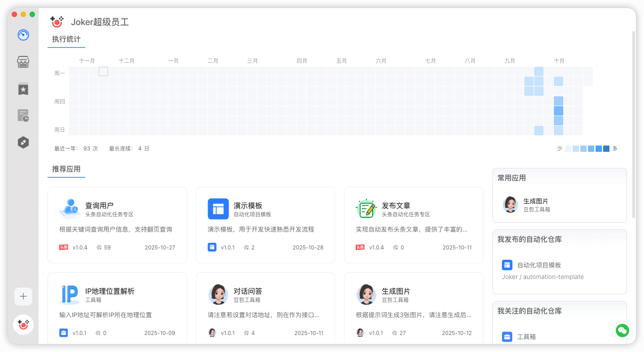Open 自动化项目模板 under 我发布的自动化仓库

point(539,265)
